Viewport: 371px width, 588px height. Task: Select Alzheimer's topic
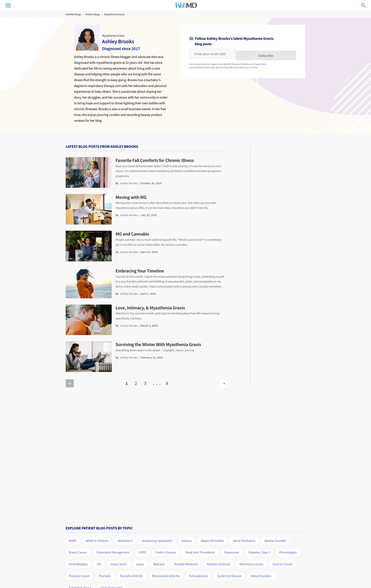click(125, 541)
